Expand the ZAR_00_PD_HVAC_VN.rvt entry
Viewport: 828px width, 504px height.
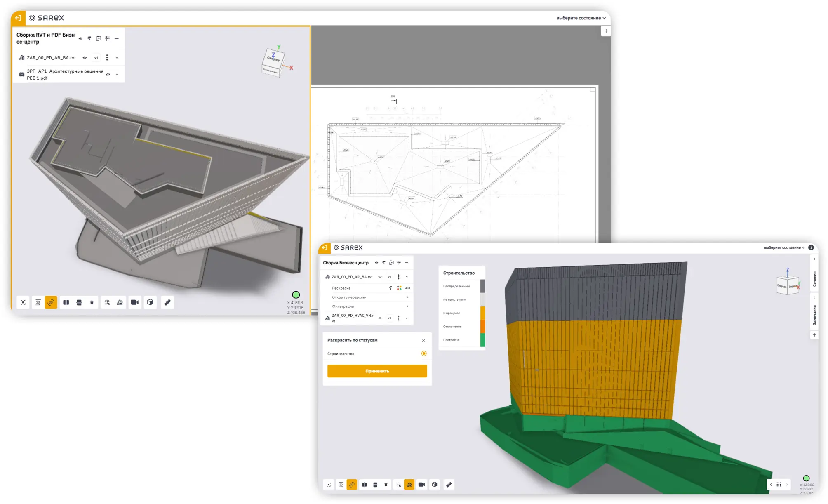click(407, 318)
